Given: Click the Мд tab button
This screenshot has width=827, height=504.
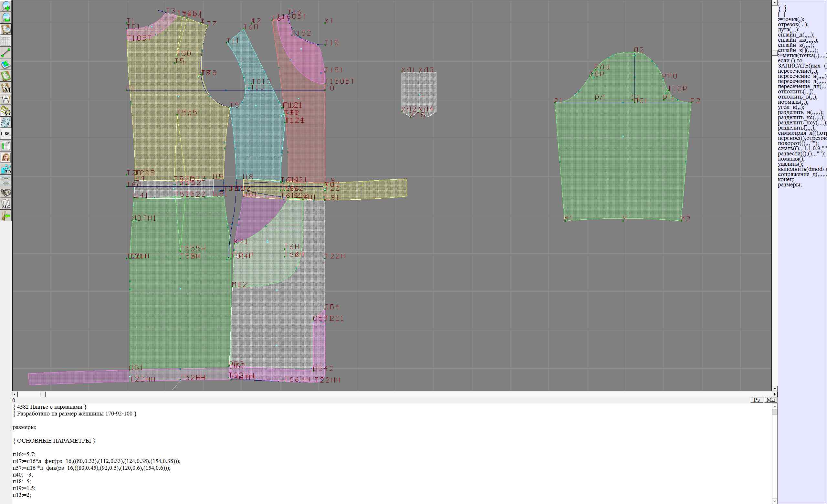Looking at the screenshot, I should coord(770,400).
